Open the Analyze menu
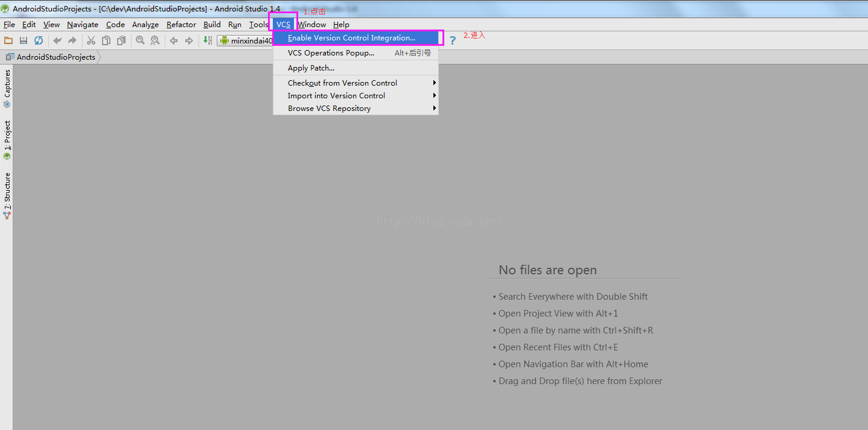868x430 pixels. (x=145, y=25)
